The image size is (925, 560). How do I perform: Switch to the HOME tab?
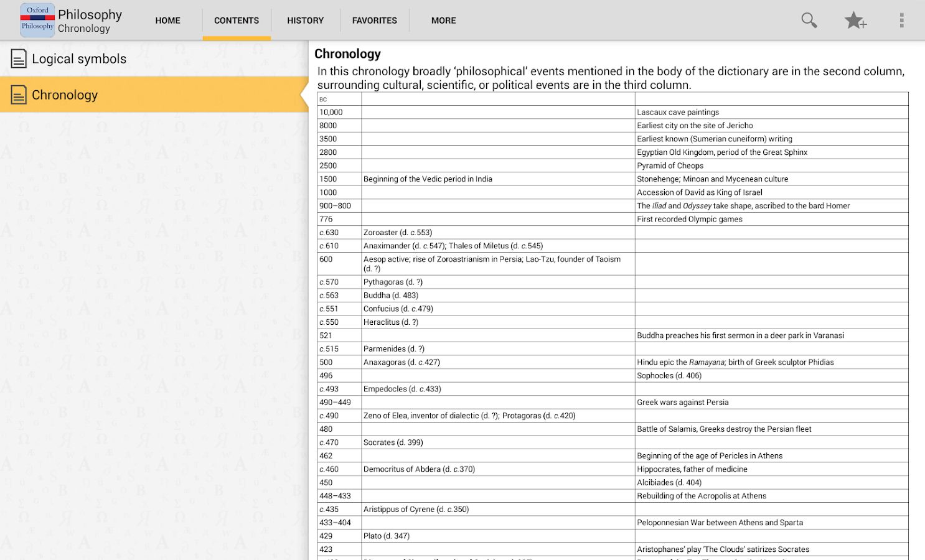click(x=167, y=20)
